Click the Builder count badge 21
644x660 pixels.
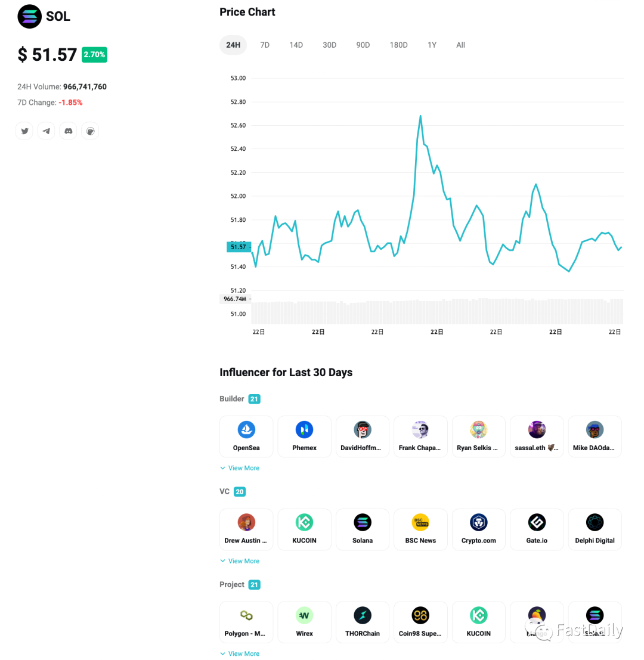[254, 399]
